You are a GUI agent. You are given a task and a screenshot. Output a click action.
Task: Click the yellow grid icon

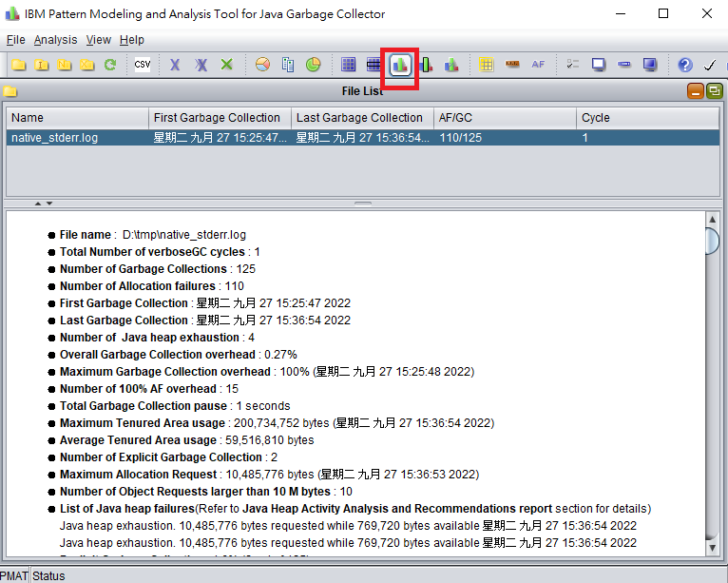pyautogui.click(x=486, y=65)
